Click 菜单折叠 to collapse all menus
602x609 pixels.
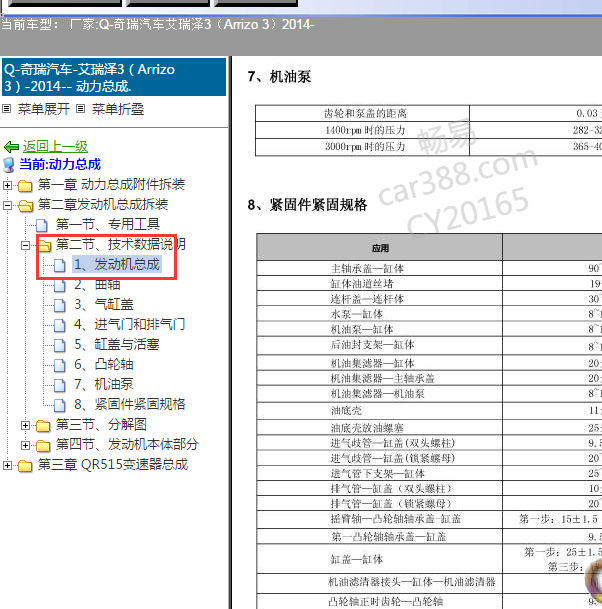[118, 109]
